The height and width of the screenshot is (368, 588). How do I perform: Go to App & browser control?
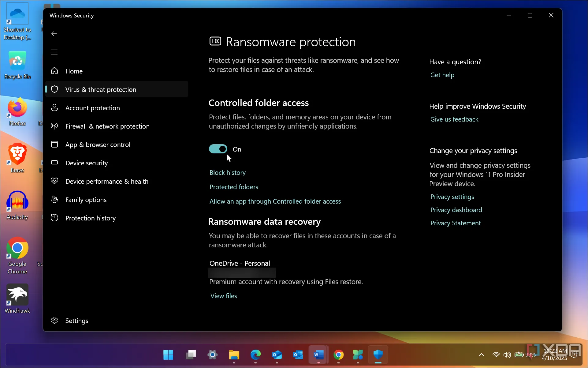tap(98, 145)
